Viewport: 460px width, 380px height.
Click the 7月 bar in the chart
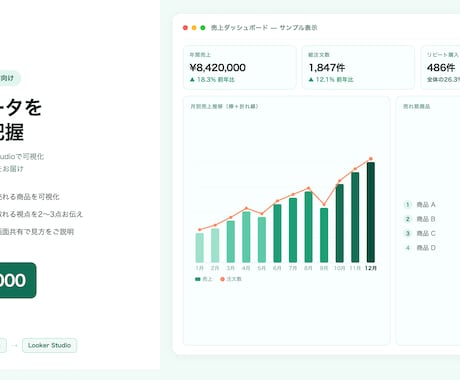pos(293,230)
